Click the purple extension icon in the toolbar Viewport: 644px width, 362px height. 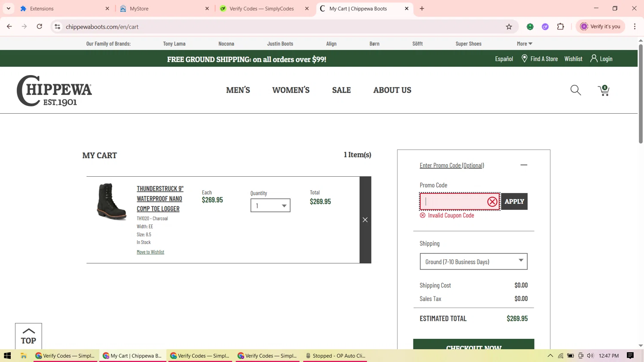(x=545, y=27)
